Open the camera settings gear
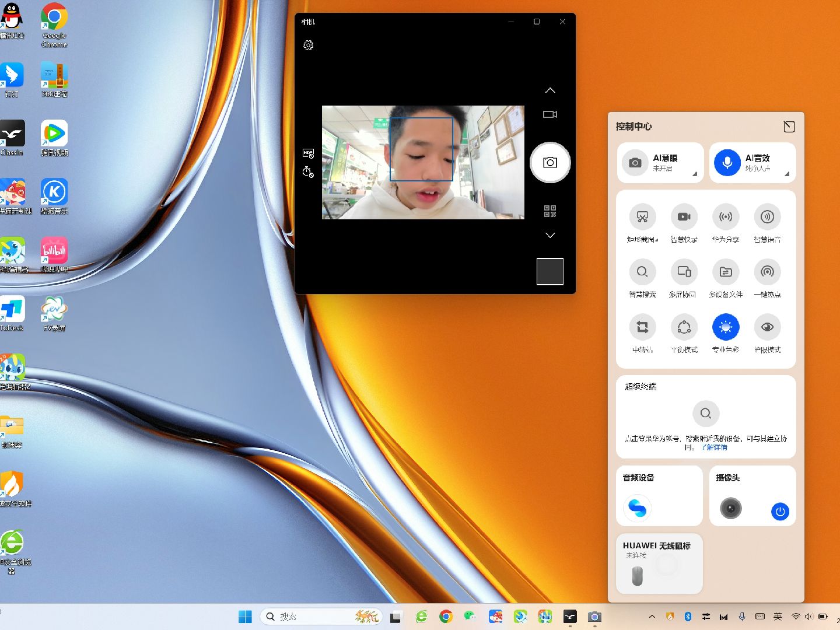The height and width of the screenshot is (630, 840). (309, 45)
